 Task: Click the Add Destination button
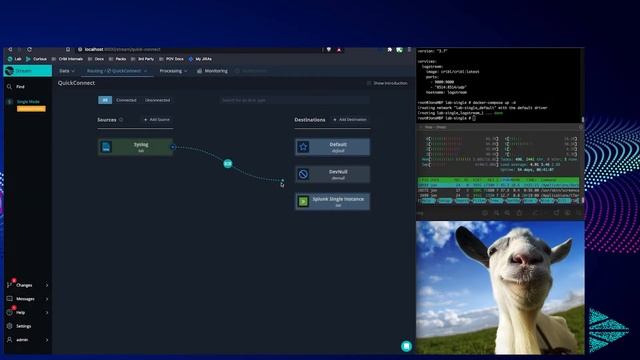click(x=350, y=120)
